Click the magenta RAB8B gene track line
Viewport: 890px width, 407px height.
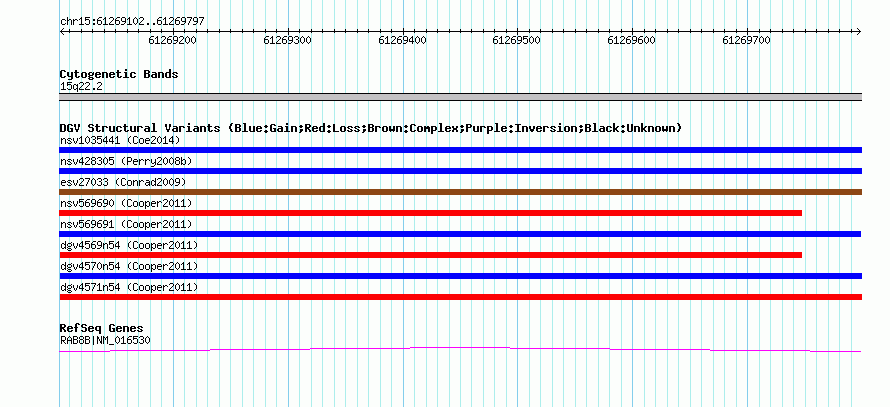[x=460, y=349]
